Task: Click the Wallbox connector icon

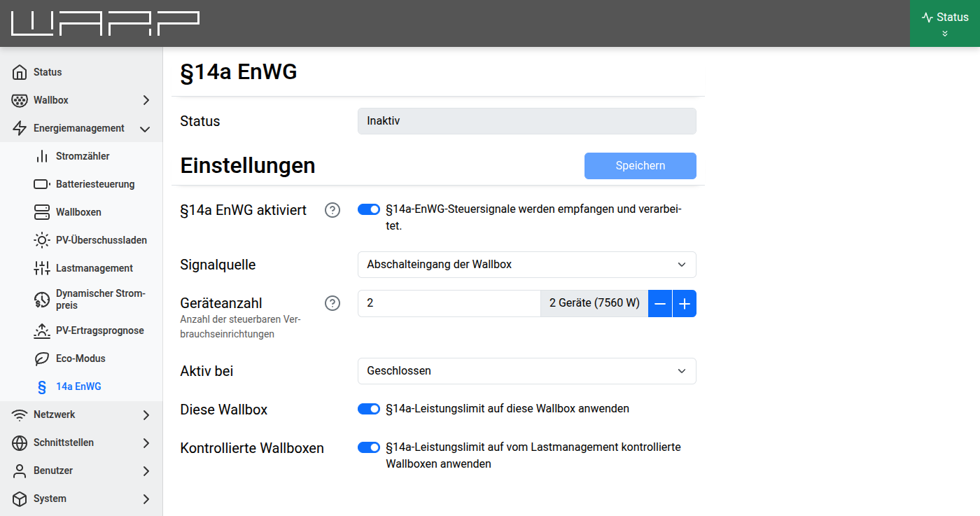Action: pos(20,100)
